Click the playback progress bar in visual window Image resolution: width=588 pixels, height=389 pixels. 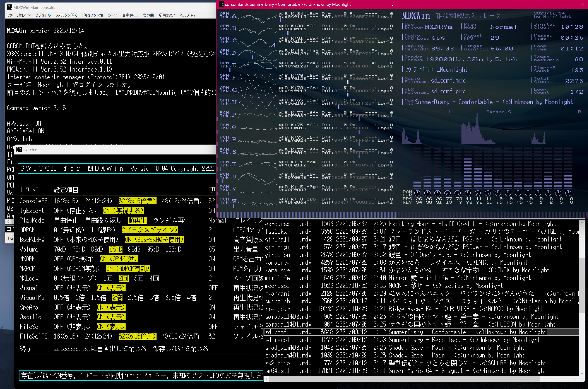[402, 214]
